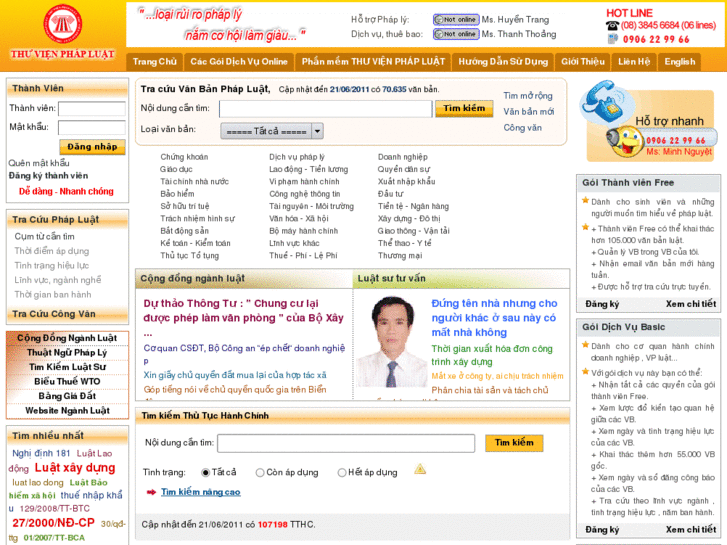Open Xem chi tiết for Gói Thành viên Free
Image resolution: width=727 pixels, height=545 pixels.
tap(690, 304)
